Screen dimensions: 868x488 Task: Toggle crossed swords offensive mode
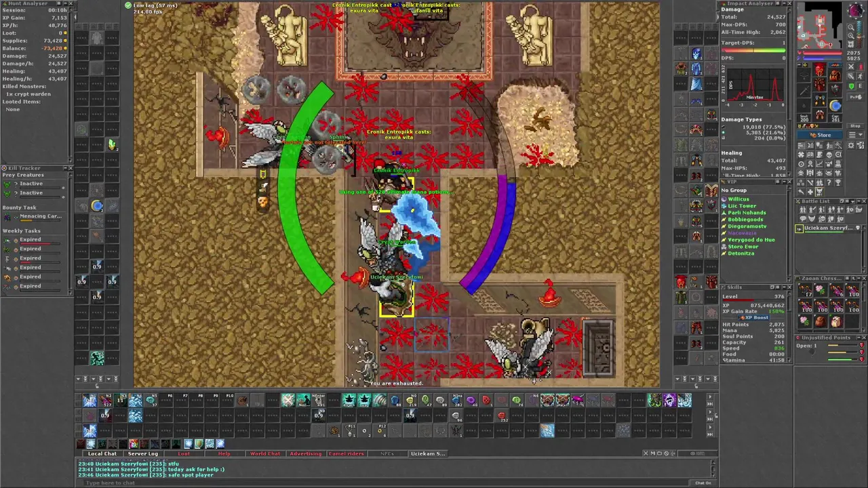pyautogui.click(x=851, y=66)
